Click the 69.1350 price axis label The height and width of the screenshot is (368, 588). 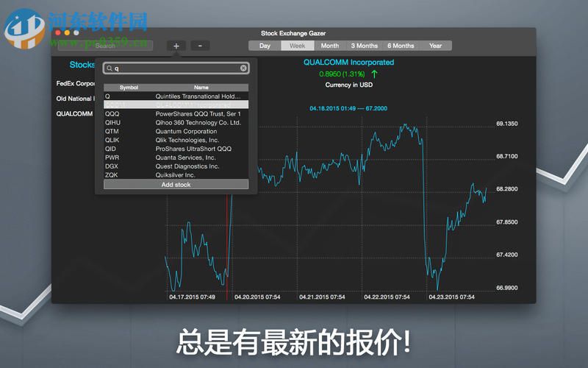click(x=507, y=124)
